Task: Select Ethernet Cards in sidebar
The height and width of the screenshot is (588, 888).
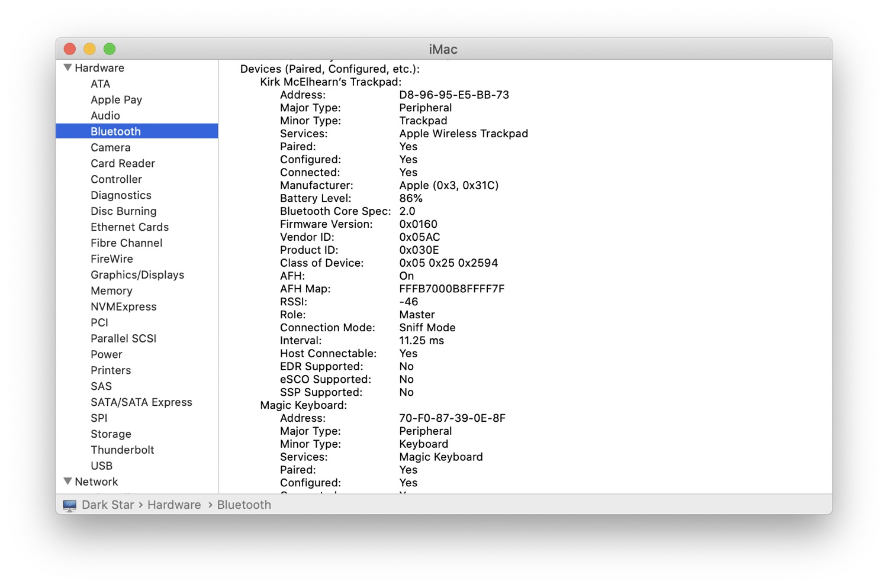Action: [130, 227]
